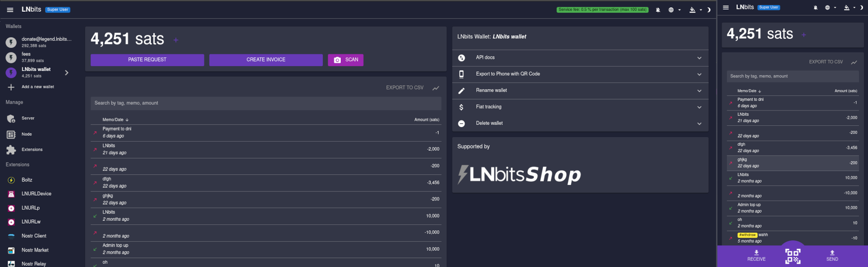The height and width of the screenshot is (267, 868).
Task: Click the chevron next to LNbits wallet
Action: (66, 72)
